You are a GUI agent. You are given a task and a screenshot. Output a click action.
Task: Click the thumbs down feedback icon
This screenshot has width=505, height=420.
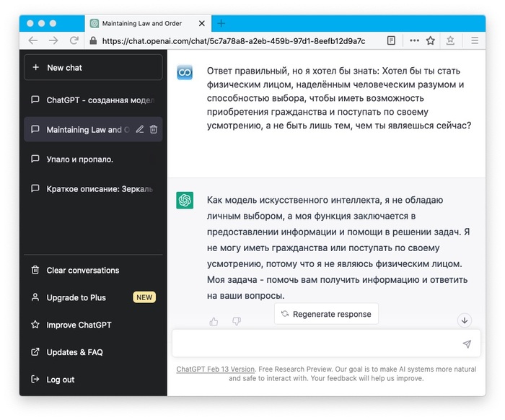coord(236,321)
